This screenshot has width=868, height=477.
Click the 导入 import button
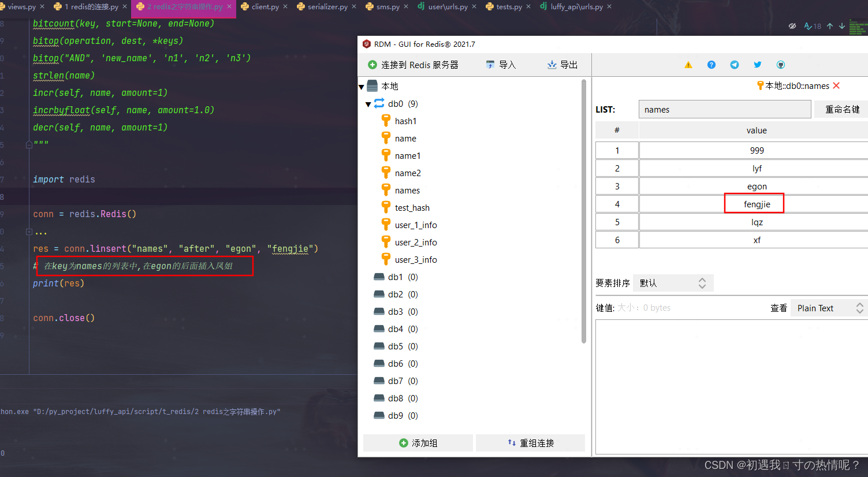coord(501,65)
